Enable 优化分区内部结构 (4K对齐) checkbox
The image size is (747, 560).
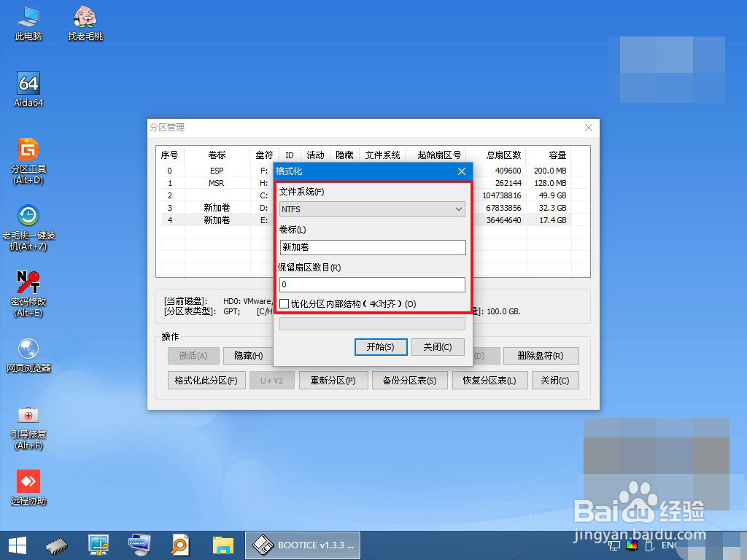coord(285,304)
